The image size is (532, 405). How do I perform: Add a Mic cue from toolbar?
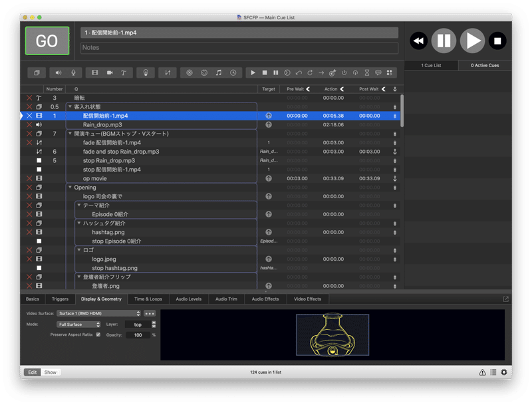tap(73, 72)
